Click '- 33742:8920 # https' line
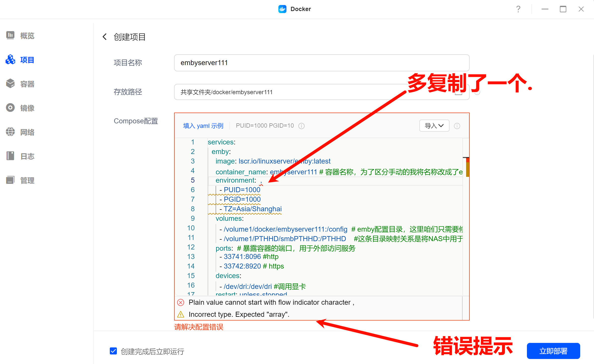Image resolution: width=594 pixels, height=364 pixels. click(x=252, y=266)
